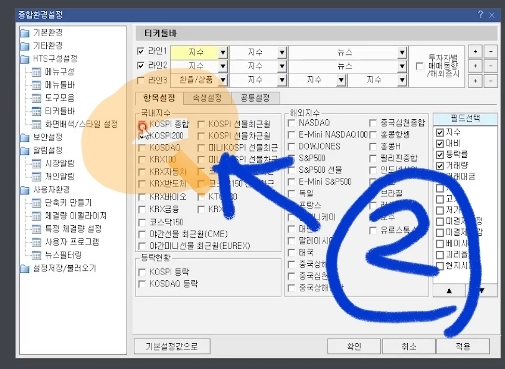Switch to the 속성설정 tab
This screenshot has height=369, width=505.
tap(207, 98)
